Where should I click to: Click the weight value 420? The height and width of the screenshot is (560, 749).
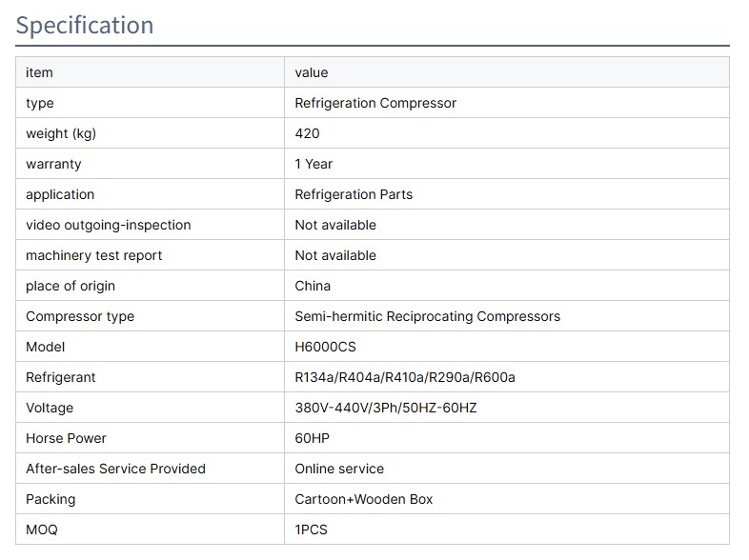click(x=308, y=133)
